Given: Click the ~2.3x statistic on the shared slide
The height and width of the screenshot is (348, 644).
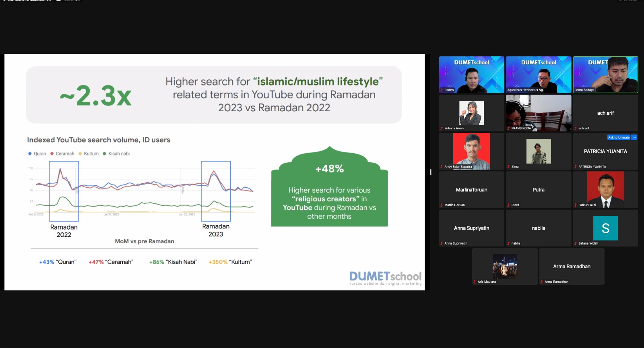Looking at the screenshot, I should (x=96, y=96).
